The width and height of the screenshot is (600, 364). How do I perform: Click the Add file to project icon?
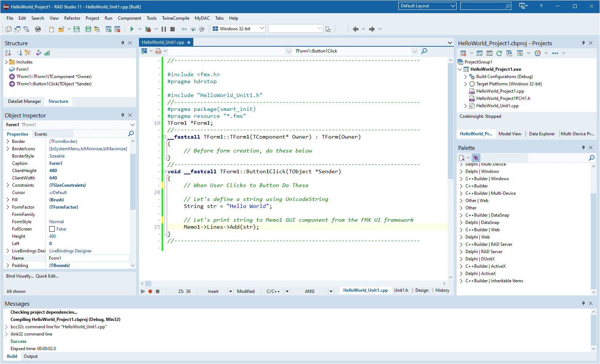[x=108, y=29]
